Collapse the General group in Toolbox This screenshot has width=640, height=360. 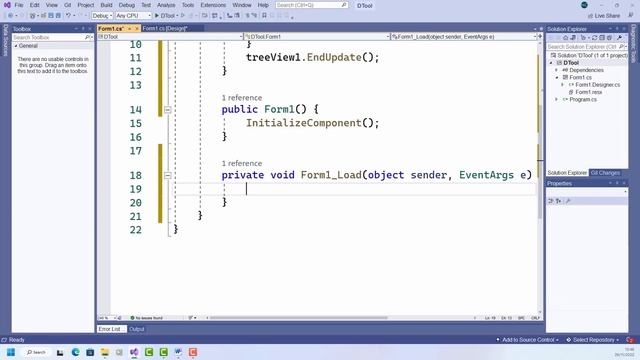pos(16,46)
